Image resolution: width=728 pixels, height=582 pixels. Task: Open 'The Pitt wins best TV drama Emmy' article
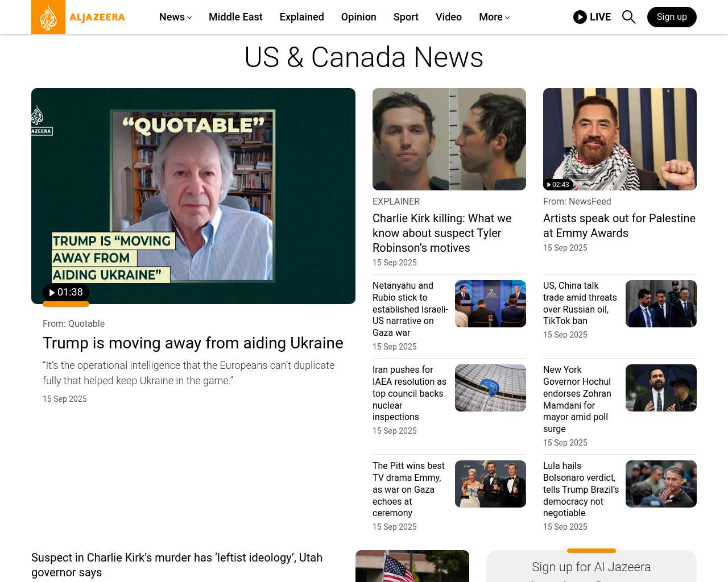coord(408,489)
